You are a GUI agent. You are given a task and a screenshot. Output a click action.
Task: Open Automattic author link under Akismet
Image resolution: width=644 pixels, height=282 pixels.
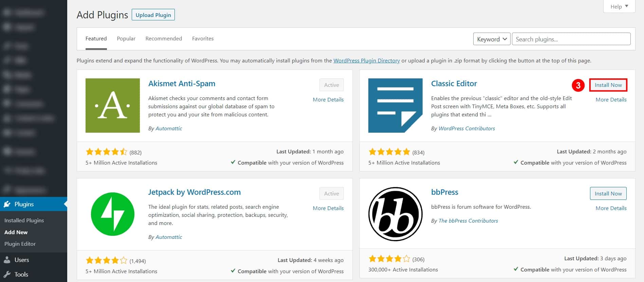(169, 128)
